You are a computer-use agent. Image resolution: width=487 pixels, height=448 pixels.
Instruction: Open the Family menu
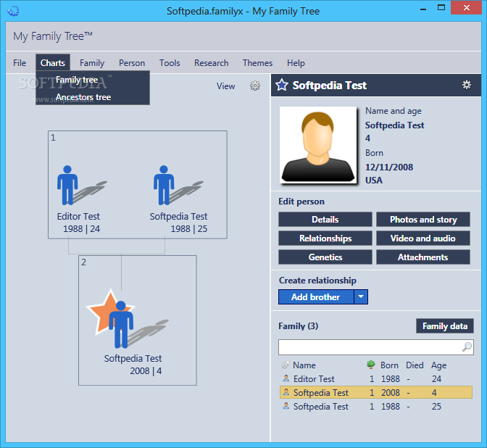pyautogui.click(x=92, y=63)
